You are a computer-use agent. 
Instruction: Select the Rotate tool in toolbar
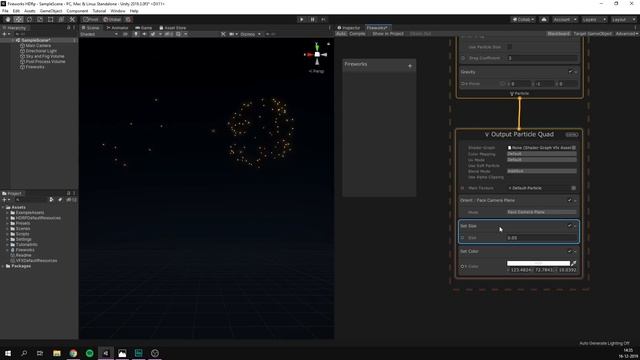(29, 19)
